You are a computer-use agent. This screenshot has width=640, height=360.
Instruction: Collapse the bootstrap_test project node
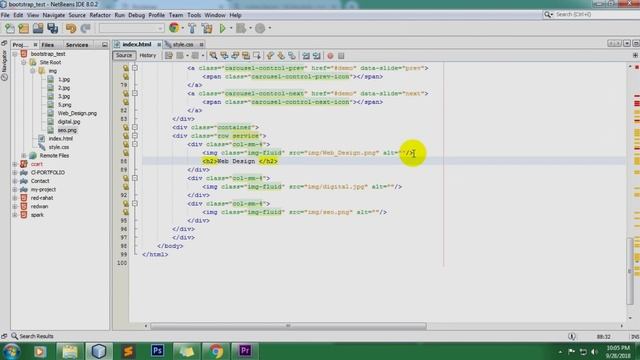point(15,54)
